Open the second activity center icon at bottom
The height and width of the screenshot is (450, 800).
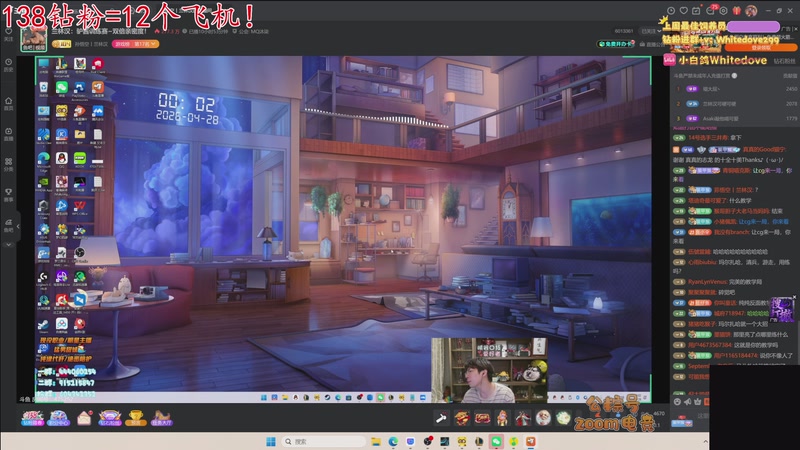(x=58, y=418)
